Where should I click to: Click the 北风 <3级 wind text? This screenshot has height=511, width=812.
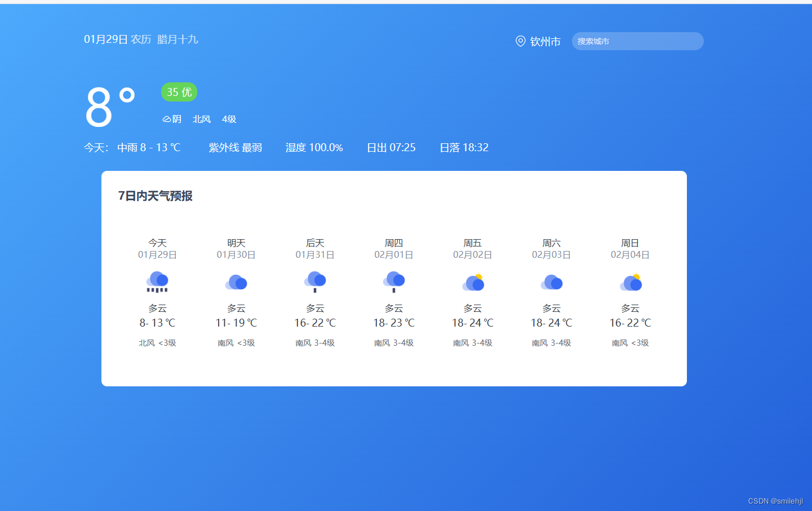(x=157, y=343)
